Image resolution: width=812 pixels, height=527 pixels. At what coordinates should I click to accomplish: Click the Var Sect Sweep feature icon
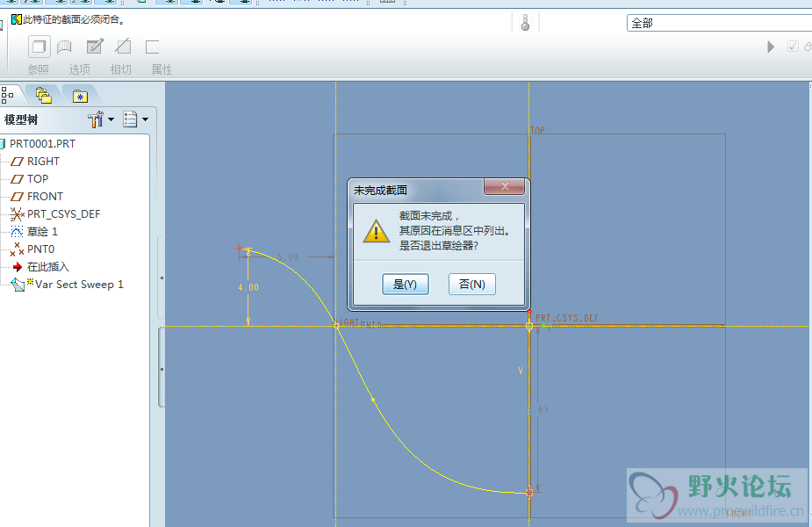coord(18,285)
